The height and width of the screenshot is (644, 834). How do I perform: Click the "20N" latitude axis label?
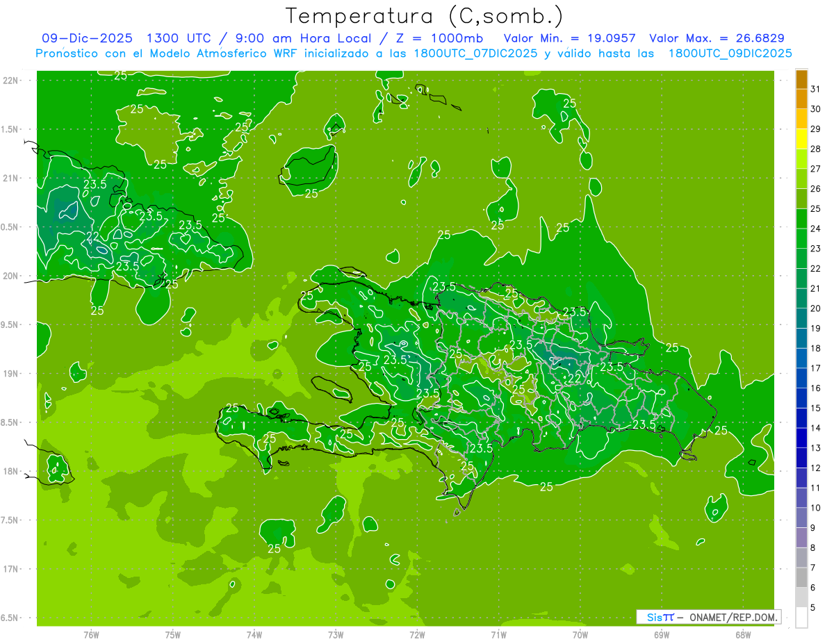[11, 276]
